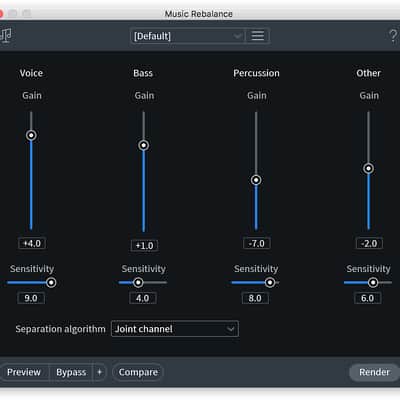Click the Voice gain slider handle
Image resolution: width=400 pixels, height=400 pixels.
pyautogui.click(x=31, y=135)
